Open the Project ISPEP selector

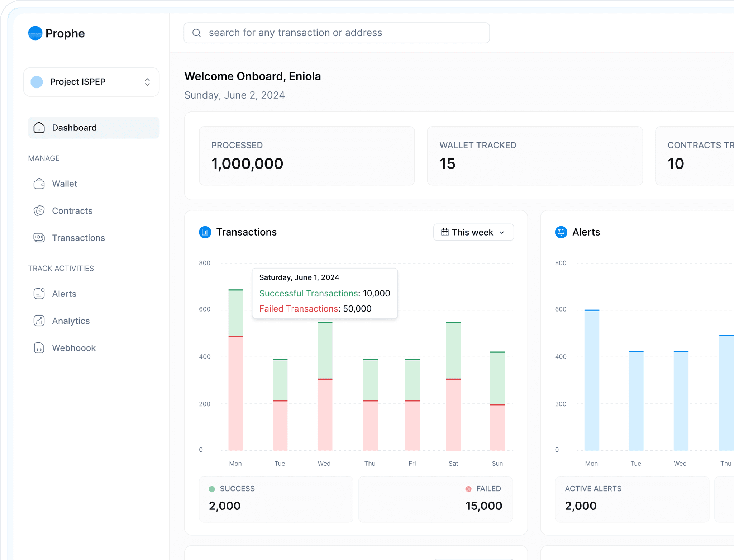point(91,82)
